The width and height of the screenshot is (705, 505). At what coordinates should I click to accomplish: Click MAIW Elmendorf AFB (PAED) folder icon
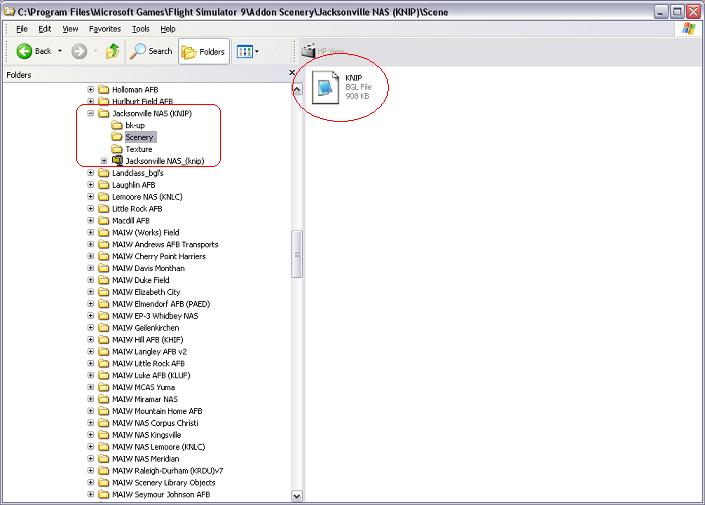coord(104,304)
